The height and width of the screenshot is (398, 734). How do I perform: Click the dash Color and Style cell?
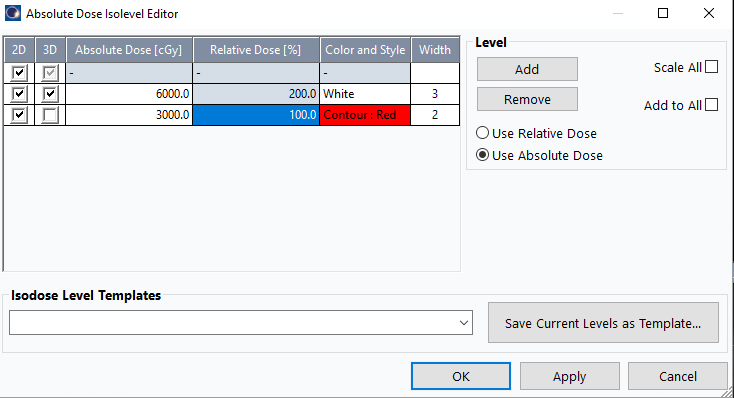(x=365, y=73)
